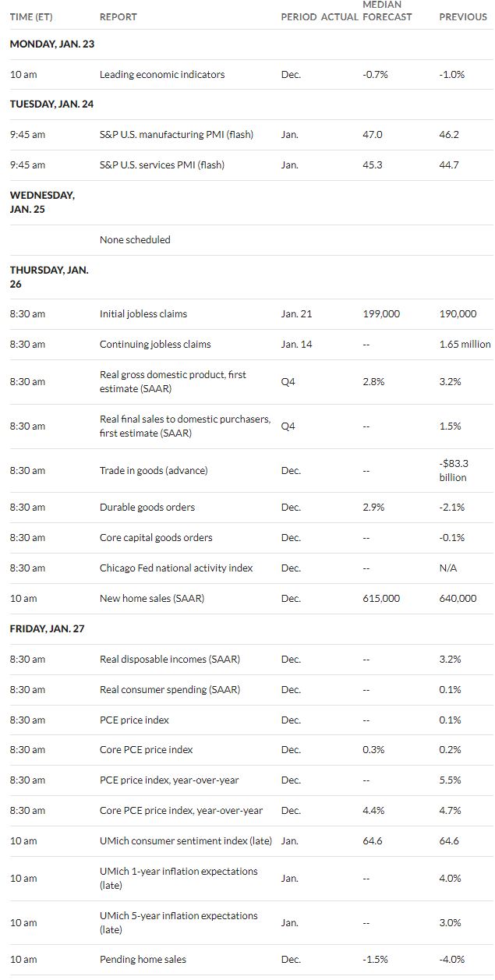Image resolution: width=495 pixels, height=980 pixels.
Task: Select Real gross domestic product first estimate
Action: 173,381
